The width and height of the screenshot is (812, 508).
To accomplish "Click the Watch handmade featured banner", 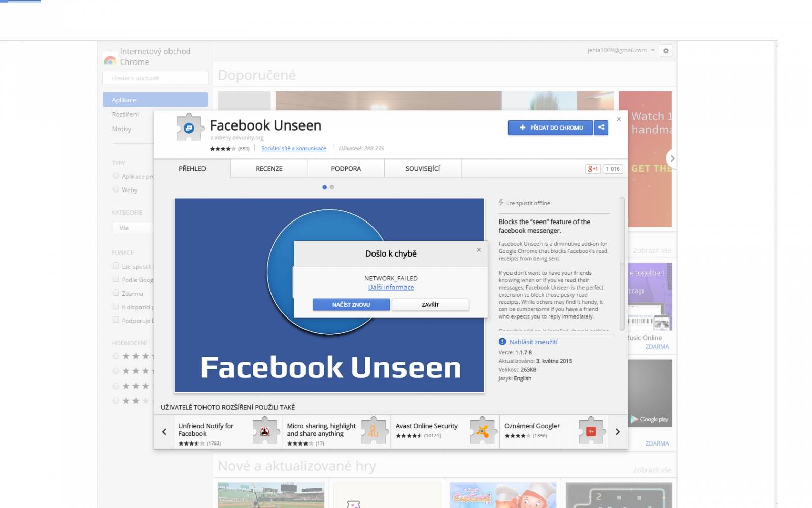I will [645, 159].
